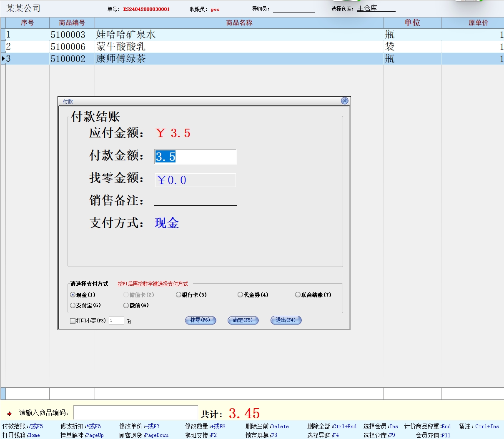Open the 选择仓库 warehouse selector
This screenshot has height=439, width=504.
[376, 8]
